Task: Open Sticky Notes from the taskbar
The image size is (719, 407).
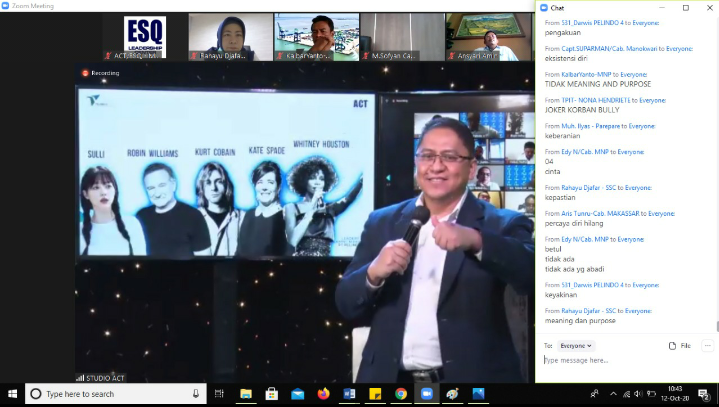Action: (375, 394)
